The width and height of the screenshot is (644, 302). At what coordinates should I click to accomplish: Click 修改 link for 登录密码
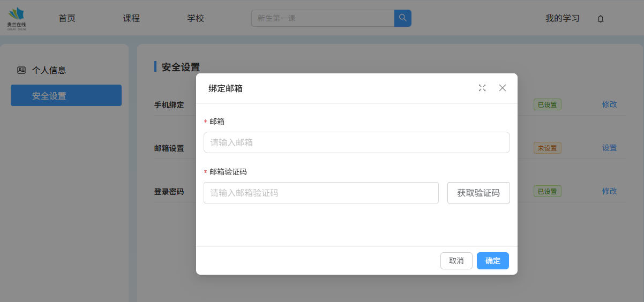click(x=609, y=191)
